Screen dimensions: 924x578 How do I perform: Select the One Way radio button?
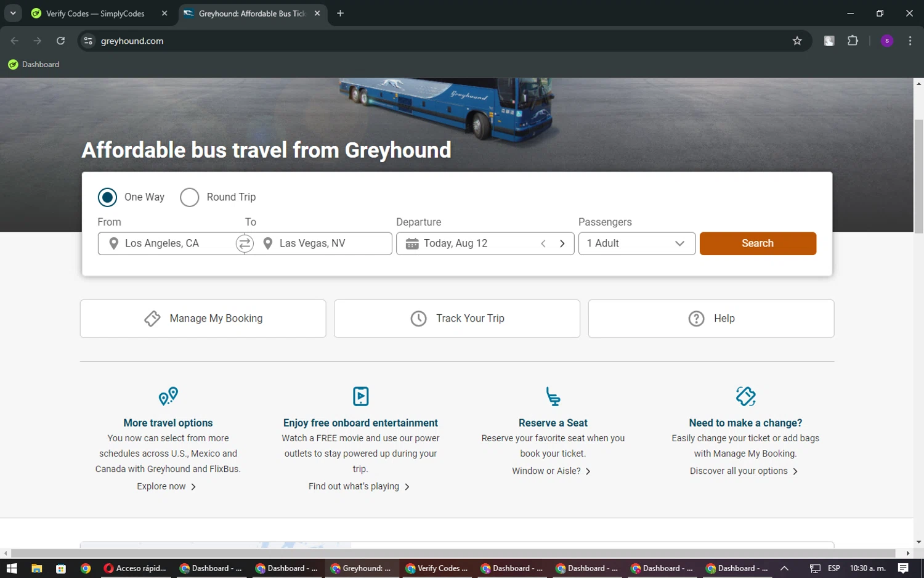107,197
